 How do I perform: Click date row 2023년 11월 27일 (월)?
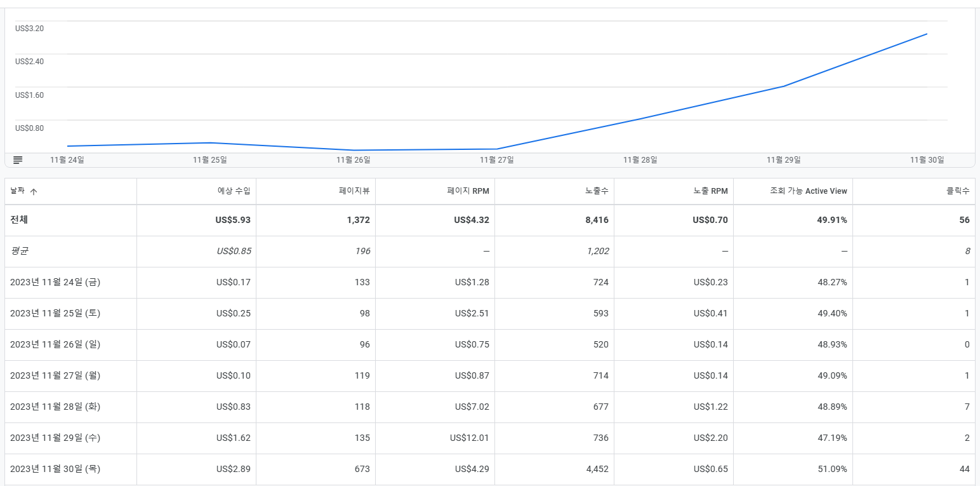tap(55, 375)
